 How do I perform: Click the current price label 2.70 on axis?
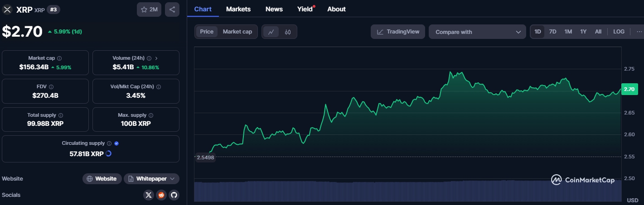[x=629, y=89]
